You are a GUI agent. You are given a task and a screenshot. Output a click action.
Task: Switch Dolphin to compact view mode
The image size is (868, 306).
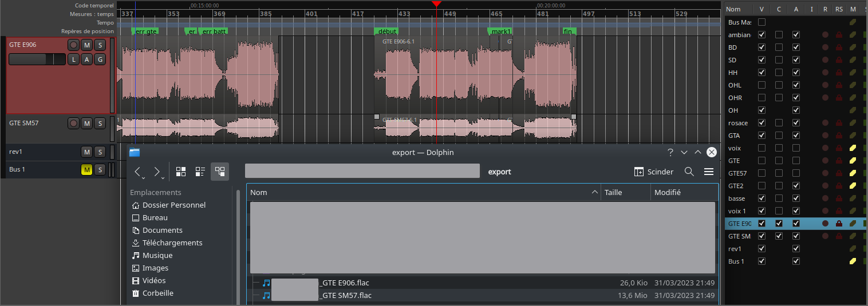tap(200, 172)
